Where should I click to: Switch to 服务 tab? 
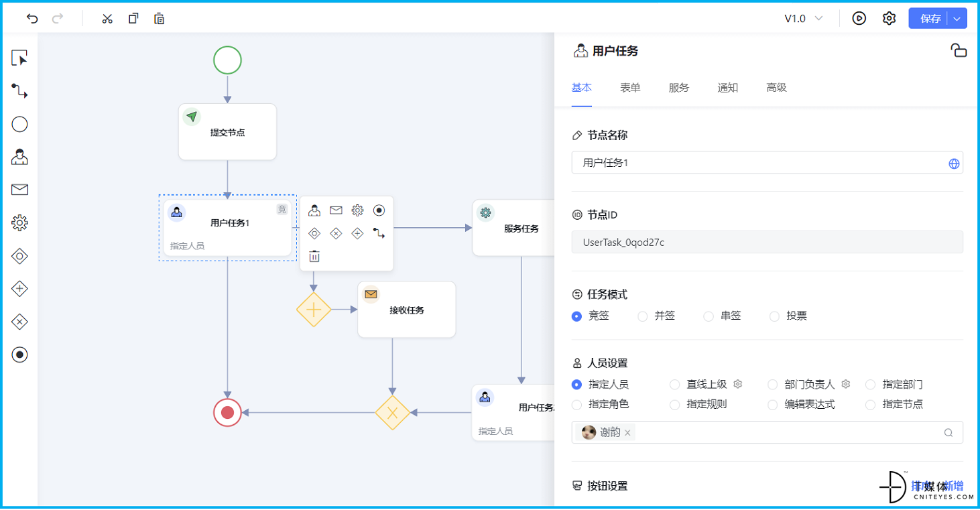click(x=679, y=87)
